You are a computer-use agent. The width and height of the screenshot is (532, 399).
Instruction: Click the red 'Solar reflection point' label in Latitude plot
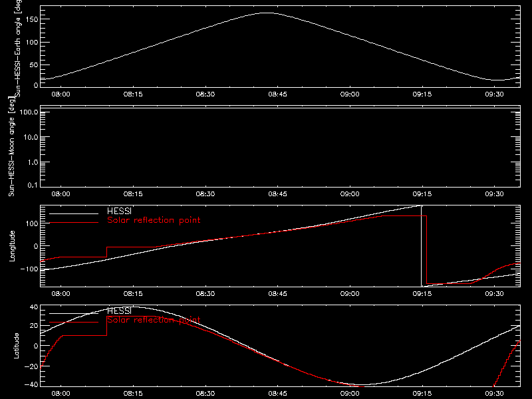tap(154, 320)
